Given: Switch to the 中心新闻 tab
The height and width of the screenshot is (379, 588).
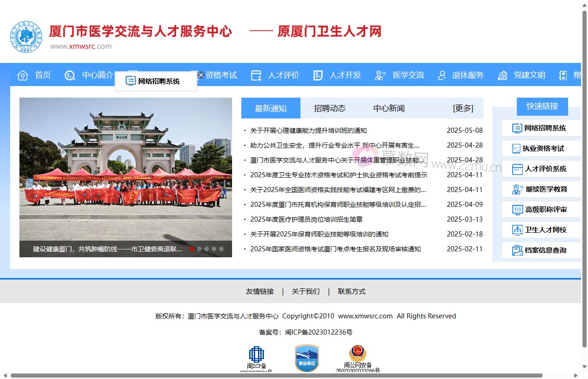Looking at the screenshot, I should [389, 108].
